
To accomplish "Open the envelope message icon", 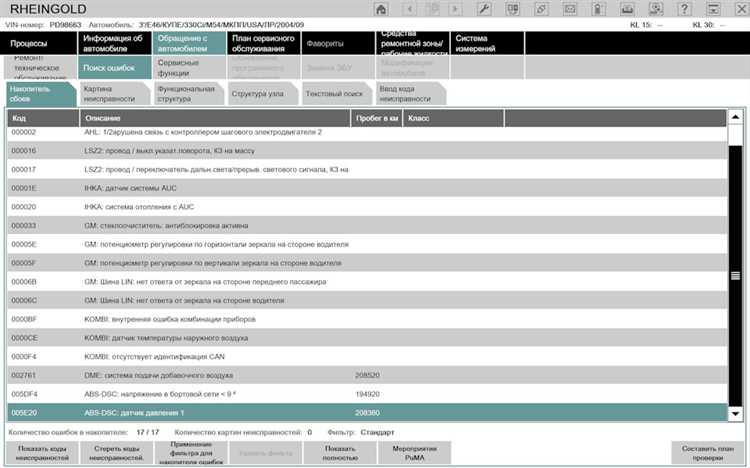I will point(570,9).
